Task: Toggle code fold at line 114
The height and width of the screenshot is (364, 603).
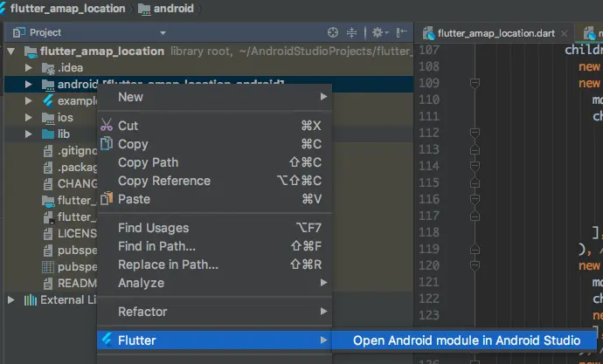Action: click(475, 166)
